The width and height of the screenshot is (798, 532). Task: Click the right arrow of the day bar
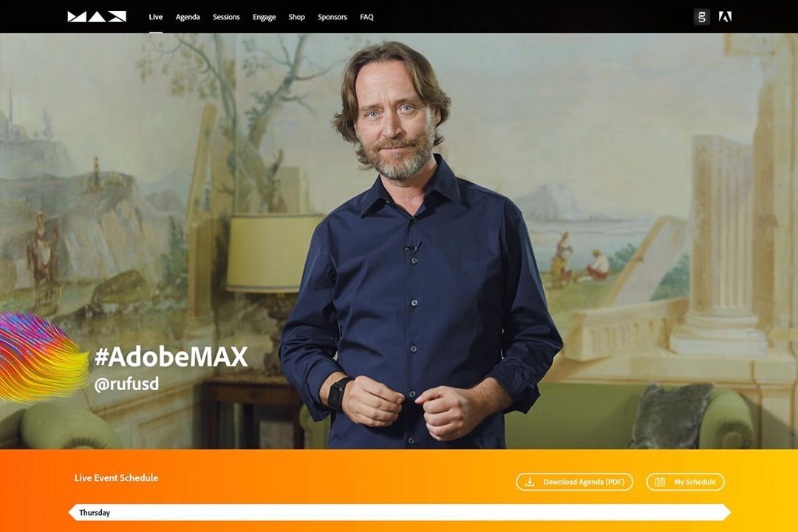(727, 513)
